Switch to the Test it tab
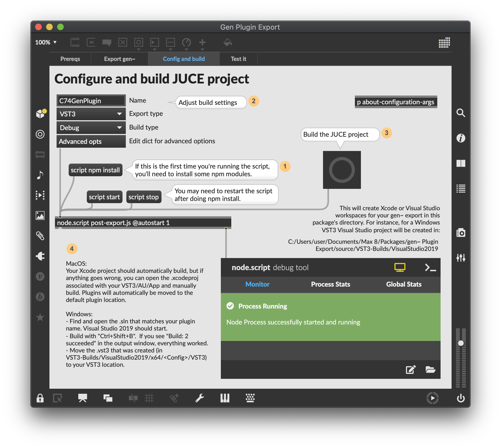 pos(238,59)
